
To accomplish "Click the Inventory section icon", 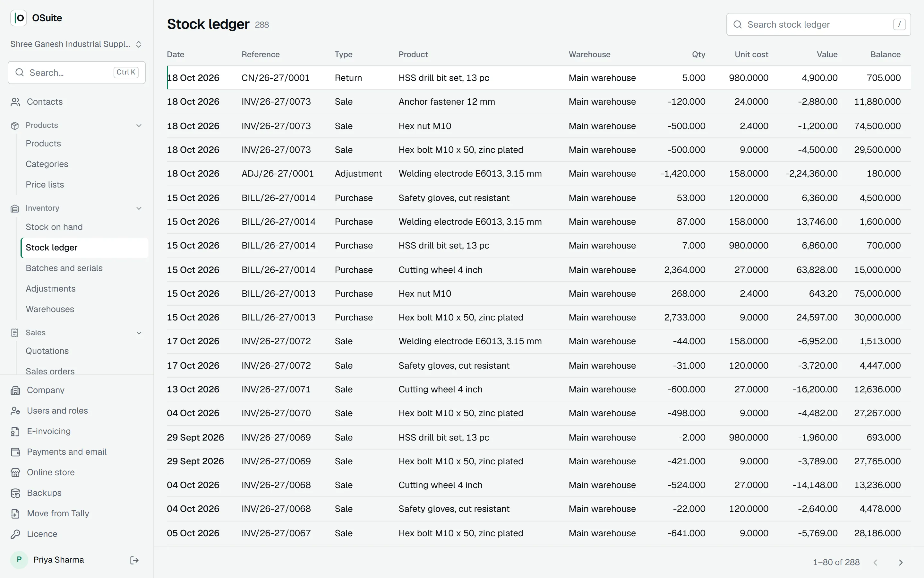I will point(15,208).
